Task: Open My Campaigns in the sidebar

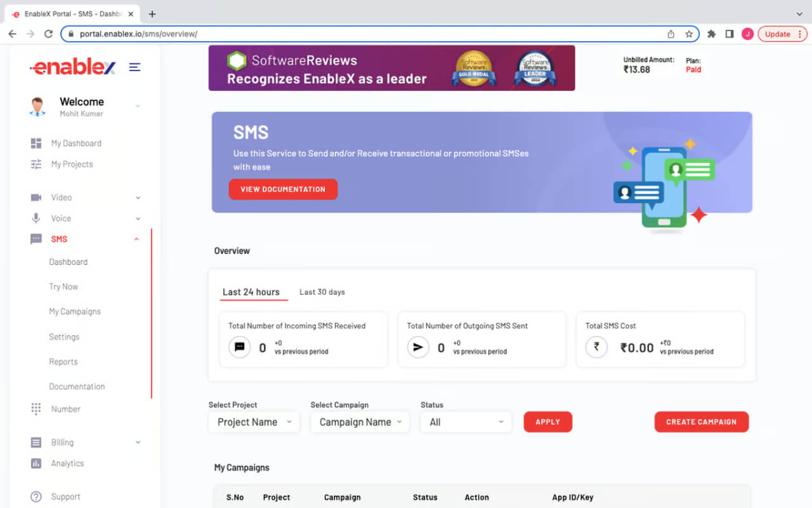Action: pos(75,312)
